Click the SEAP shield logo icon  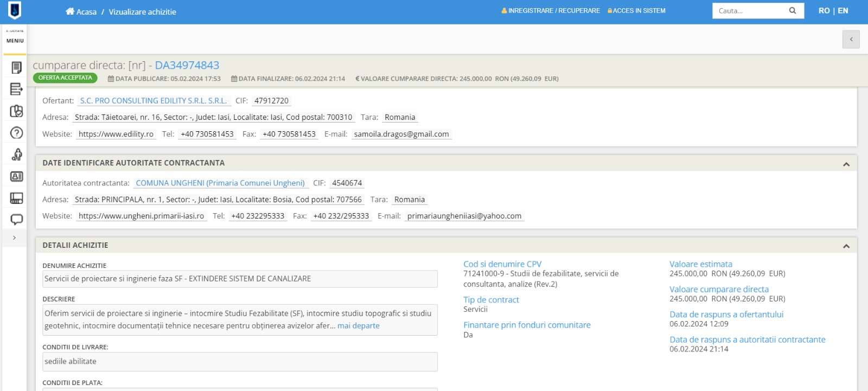pyautogui.click(x=15, y=10)
